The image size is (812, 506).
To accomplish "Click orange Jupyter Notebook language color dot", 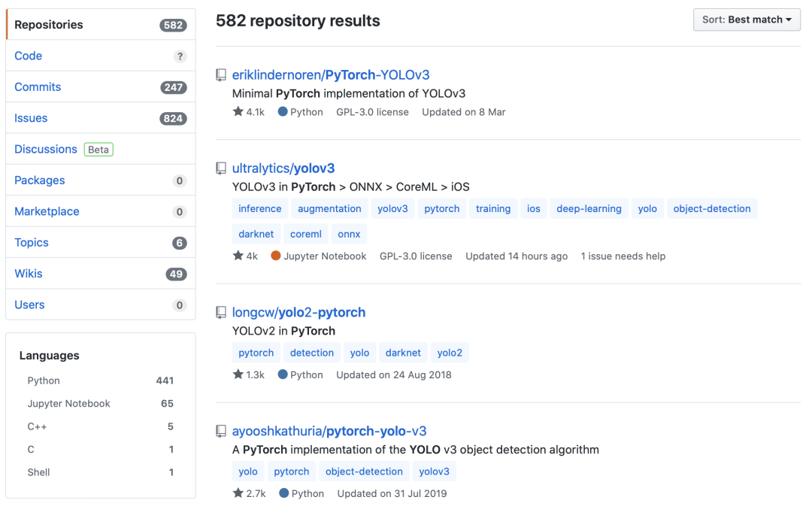I will pyautogui.click(x=276, y=256).
